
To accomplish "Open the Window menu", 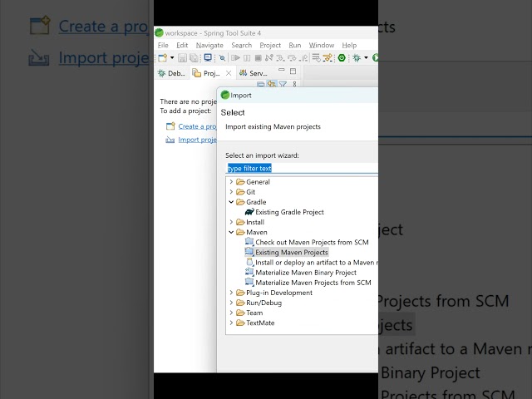I will pos(322,45).
